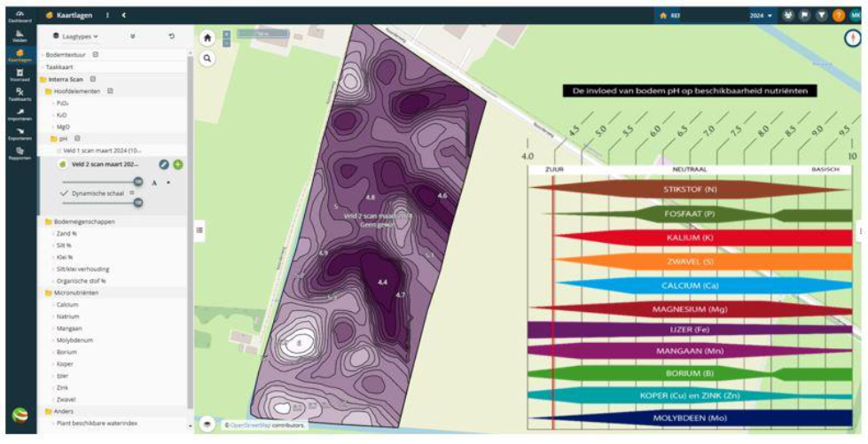The image size is (868, 444).
Task: Open the 2024 year dropdown
Action: (x=761, y=15)
